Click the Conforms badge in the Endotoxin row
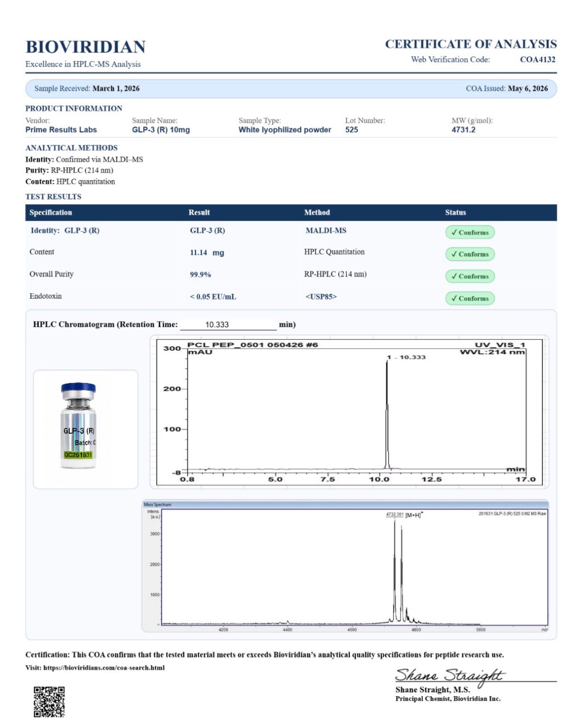The height and width of the screenshot is (728, 573). 470,298
